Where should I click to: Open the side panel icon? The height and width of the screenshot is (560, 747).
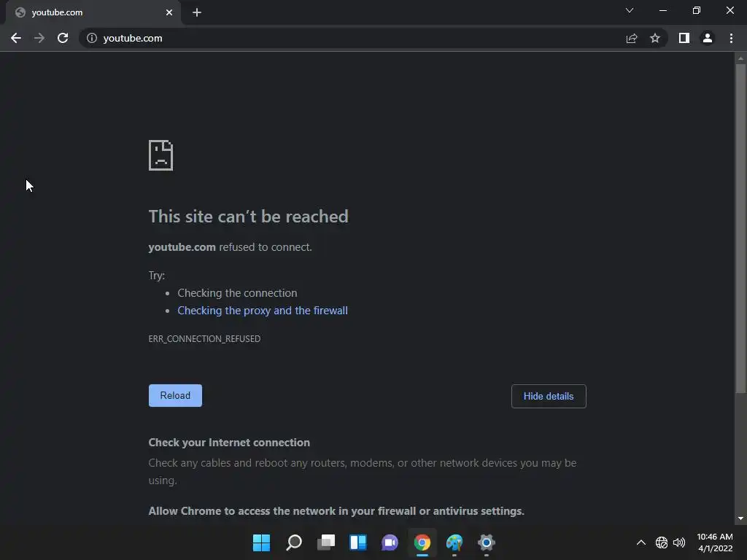coord(684,38)
